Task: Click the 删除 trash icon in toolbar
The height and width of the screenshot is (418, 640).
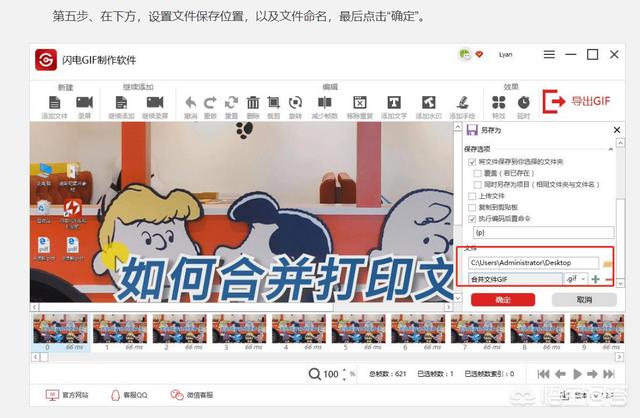Action: tap(253, 102)
